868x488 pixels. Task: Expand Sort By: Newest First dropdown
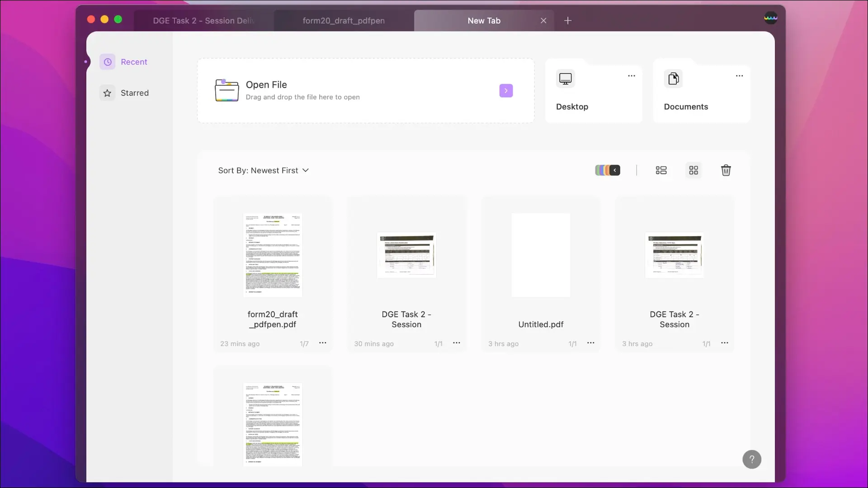click(x=264, y=170)
